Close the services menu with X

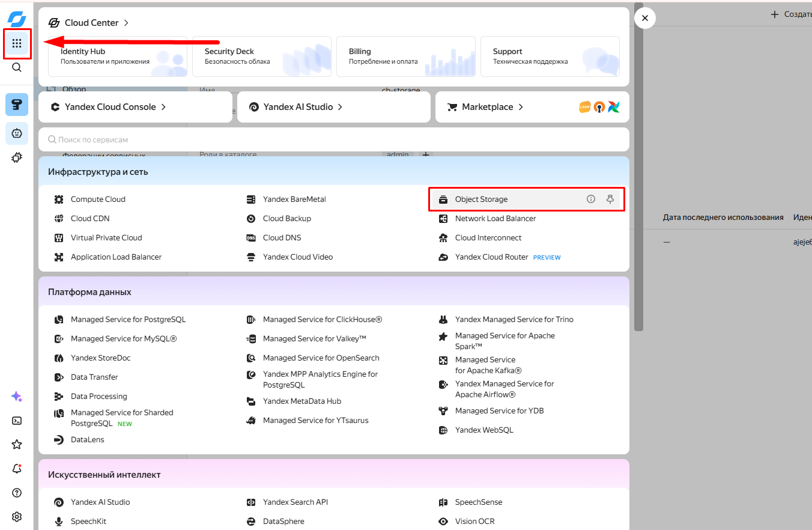[x=645, y=18]
